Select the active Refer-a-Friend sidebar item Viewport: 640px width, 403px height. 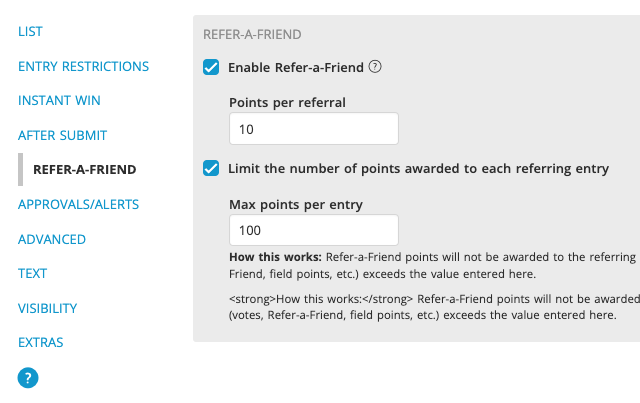coord(84,170)
